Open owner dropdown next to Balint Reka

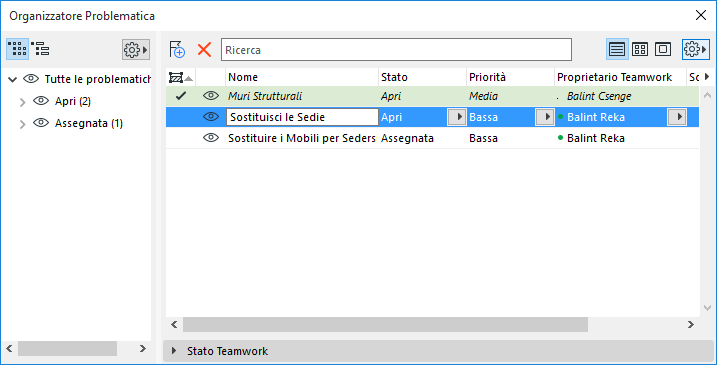point(677,117)
